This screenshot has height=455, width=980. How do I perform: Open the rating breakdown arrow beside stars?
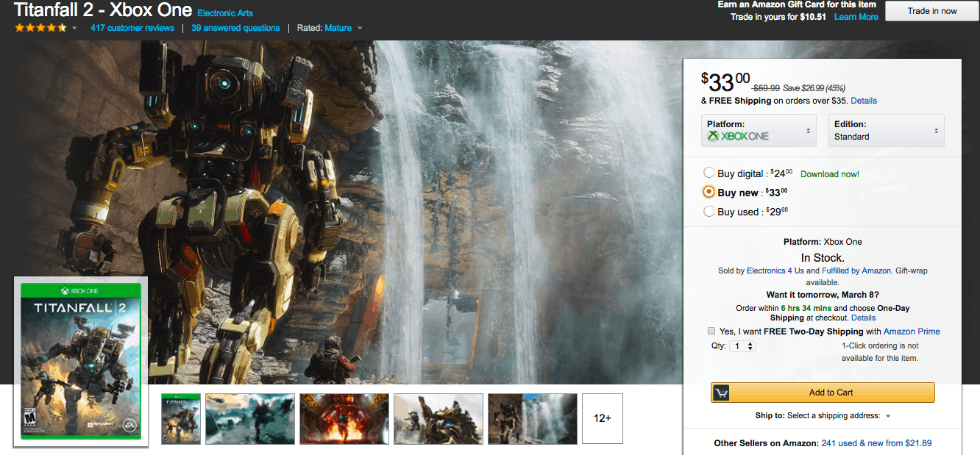click(74, 29)
